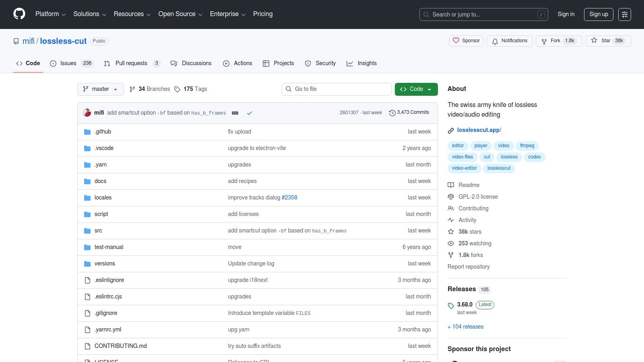Click the appearance settings icon in header

click(625, 14)
